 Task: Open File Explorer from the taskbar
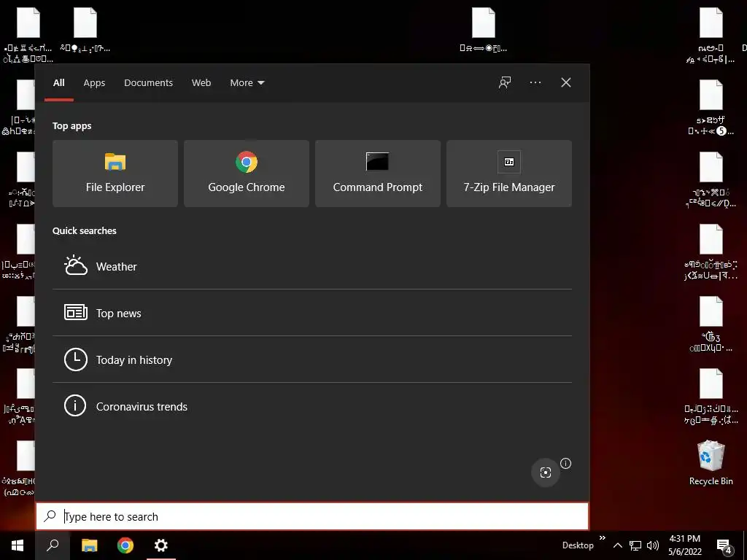(89, 545)
